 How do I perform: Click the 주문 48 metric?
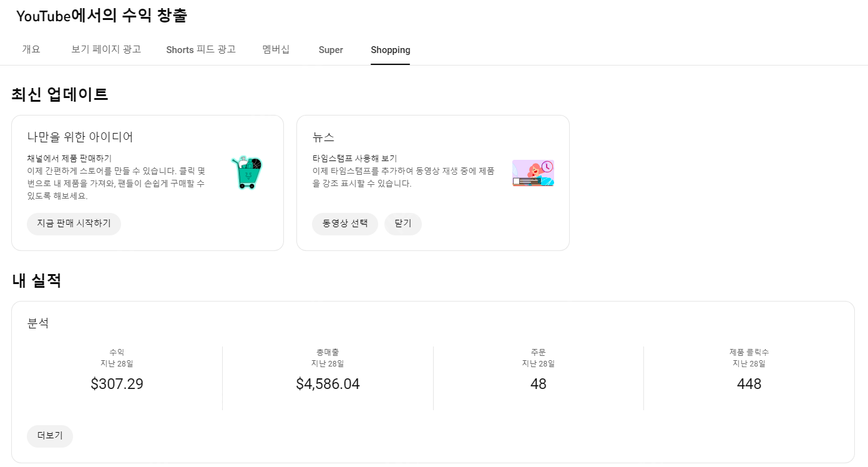click(x=538, y=383)
